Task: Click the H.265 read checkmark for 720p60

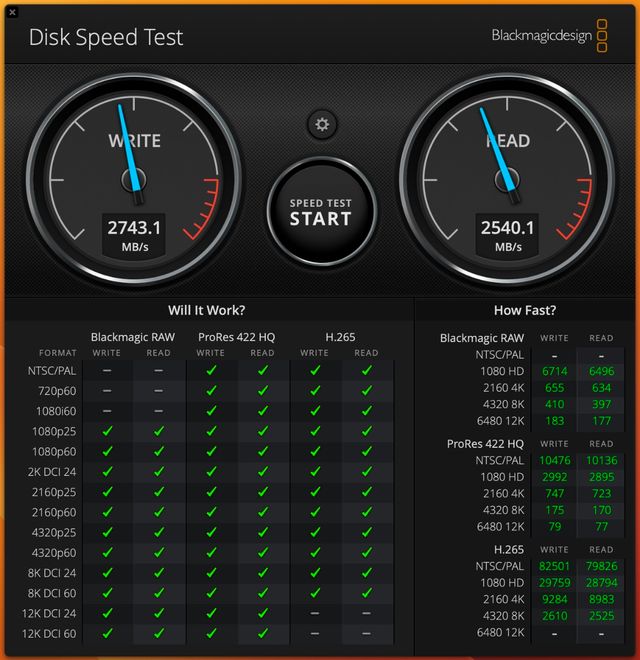Action: tap(366, 390)
